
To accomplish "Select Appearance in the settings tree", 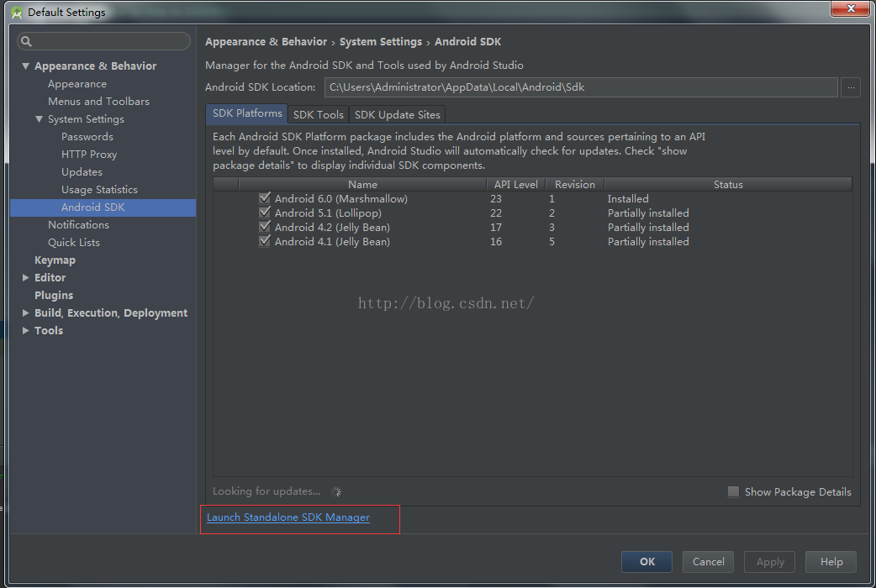I will coord(77,84).
